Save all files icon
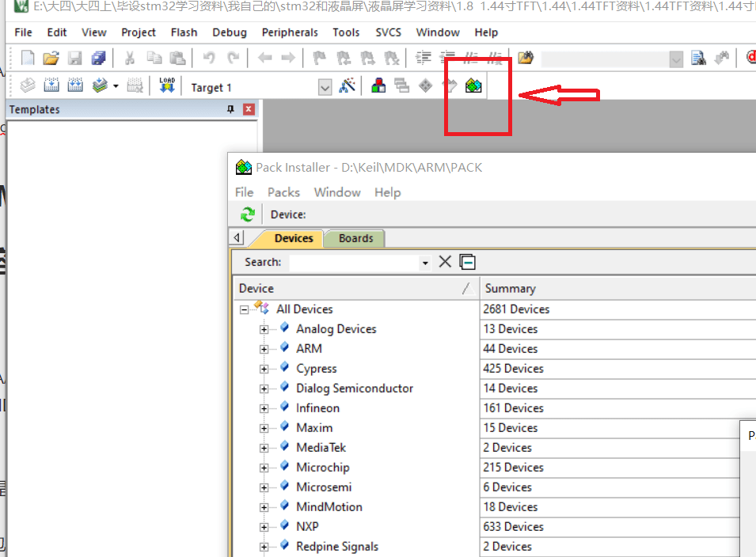756x557 pixels. [99, 59]
